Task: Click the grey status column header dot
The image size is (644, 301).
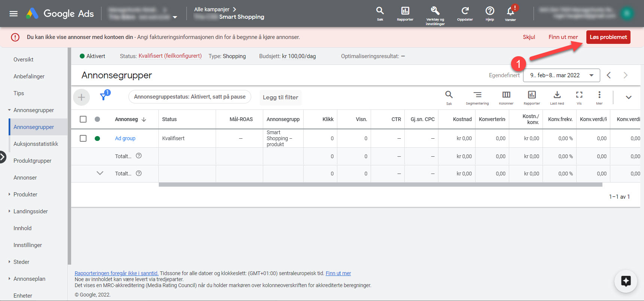Action: pos(97,119)
